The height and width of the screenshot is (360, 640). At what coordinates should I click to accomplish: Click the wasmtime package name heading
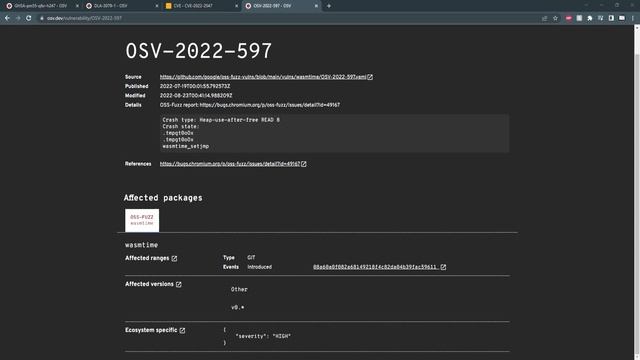142,245
